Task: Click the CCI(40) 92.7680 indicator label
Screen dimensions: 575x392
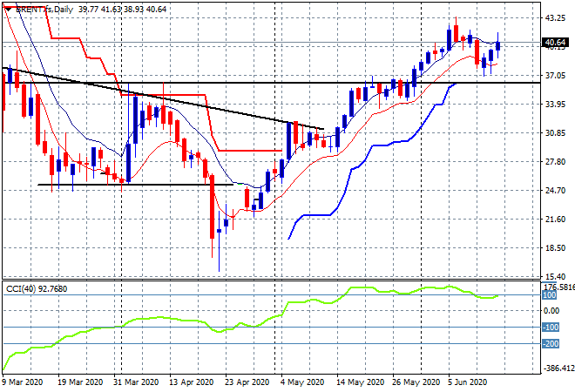Action: point(37,289)
